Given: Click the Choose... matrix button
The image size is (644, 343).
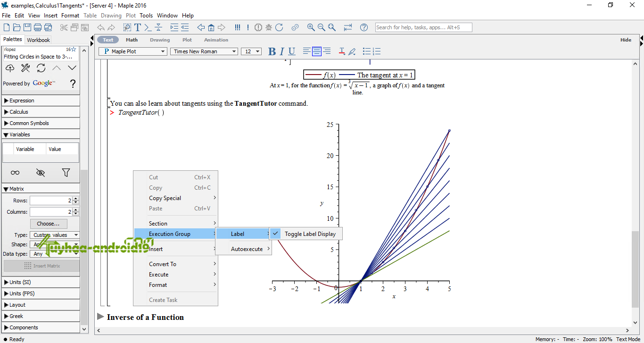Looking at the screenshot, I should click(49, 224).
